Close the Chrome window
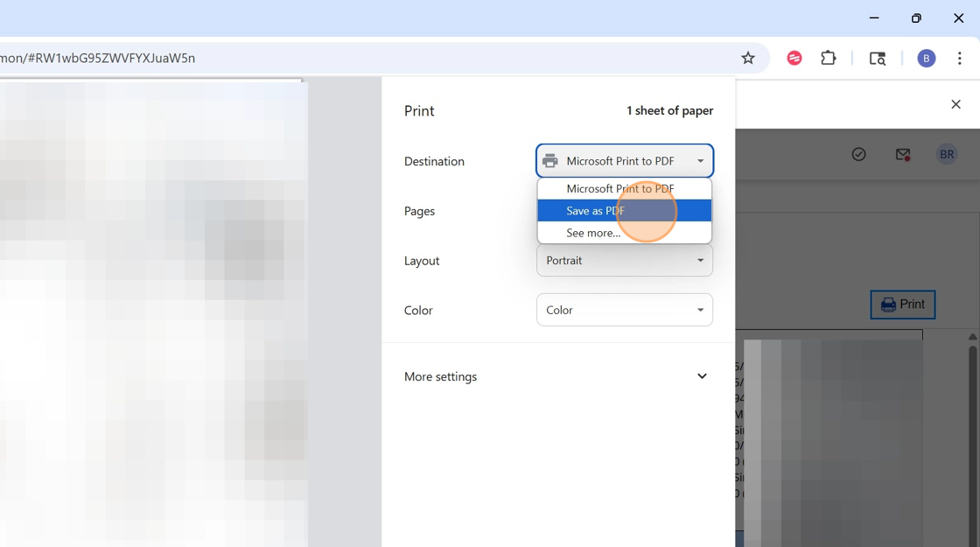Screen dimensions: 980x547 tap(959, 18)
